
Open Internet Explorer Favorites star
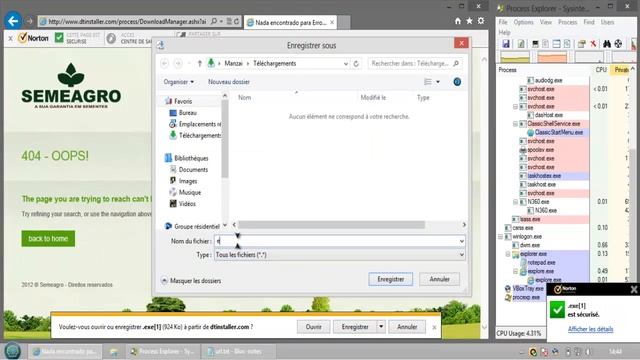(x=469, y=21)
